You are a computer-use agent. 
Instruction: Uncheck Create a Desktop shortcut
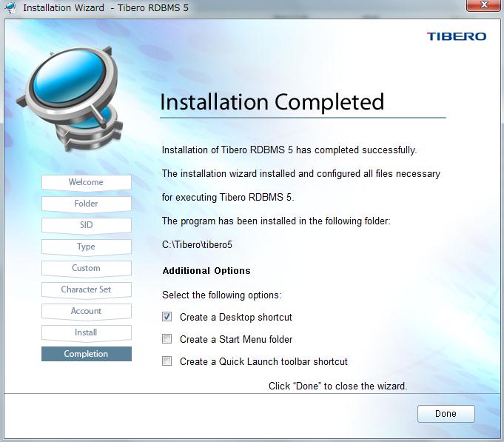167,317
